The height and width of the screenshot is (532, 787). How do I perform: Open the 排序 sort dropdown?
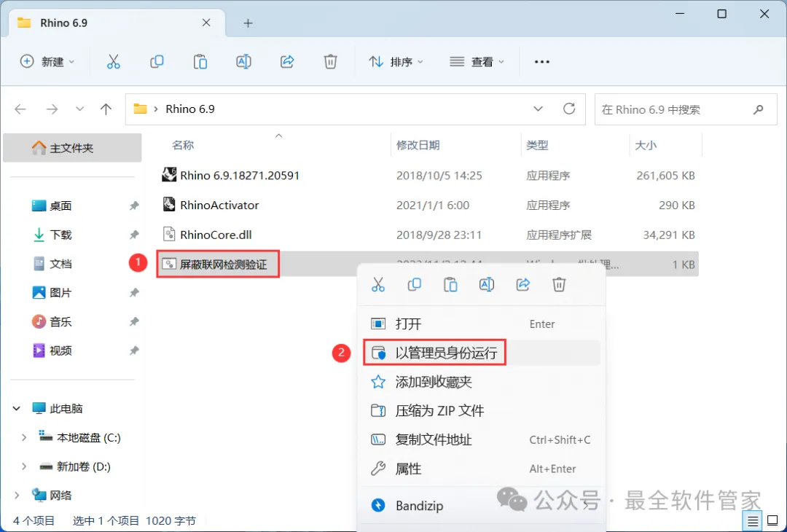[396, 62]
